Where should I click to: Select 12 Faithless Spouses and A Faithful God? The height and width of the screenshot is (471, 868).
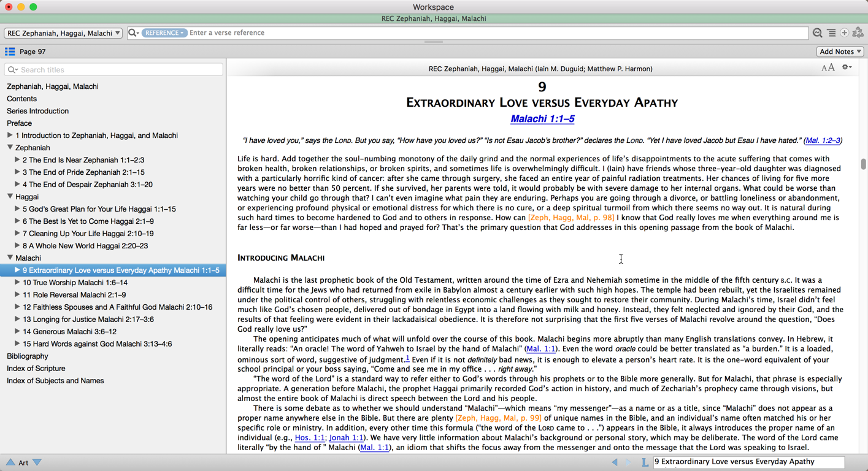point(118,307)
